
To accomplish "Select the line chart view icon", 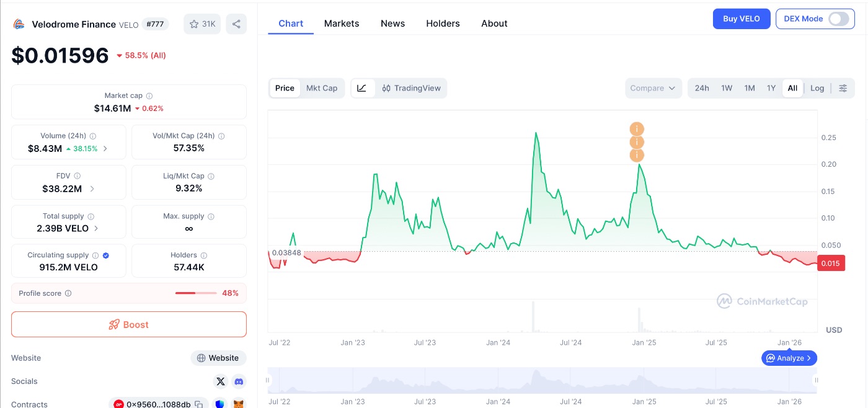I will click(x=362, y=88).
